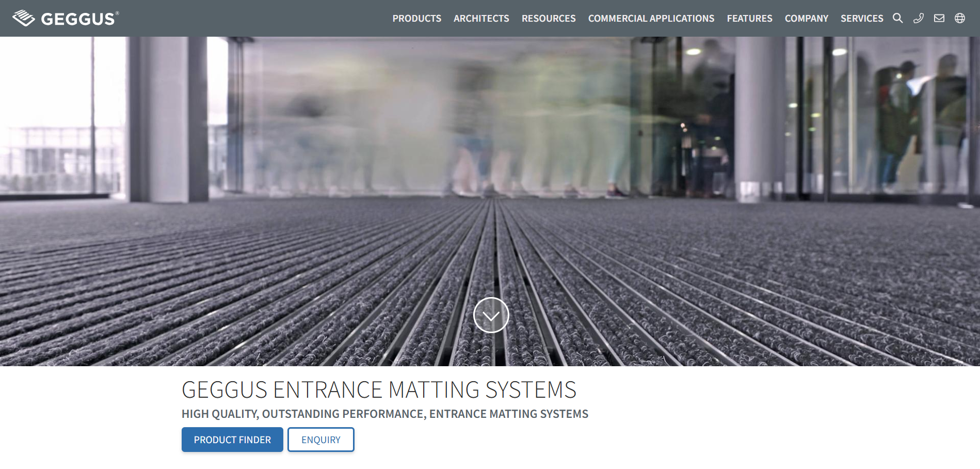Click the Enquiry button
The image size is (980, 469).
[x=320, y=440]
